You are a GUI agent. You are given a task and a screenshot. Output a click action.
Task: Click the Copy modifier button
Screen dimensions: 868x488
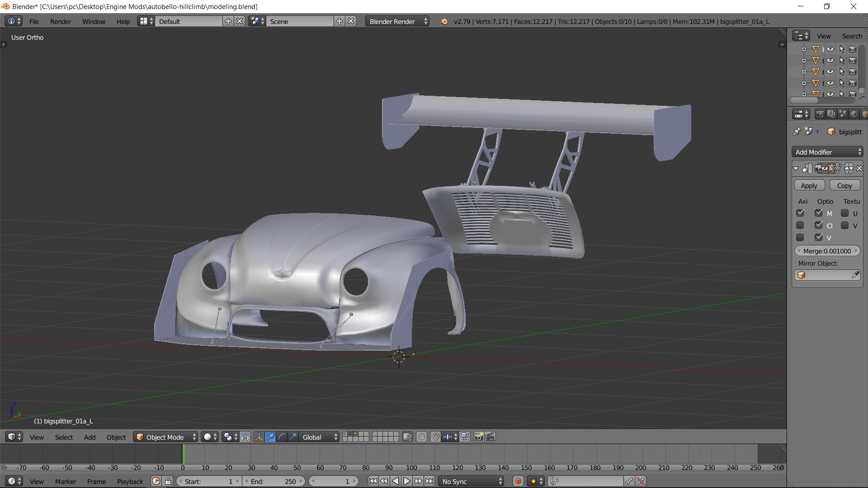[x=844, y=186]
